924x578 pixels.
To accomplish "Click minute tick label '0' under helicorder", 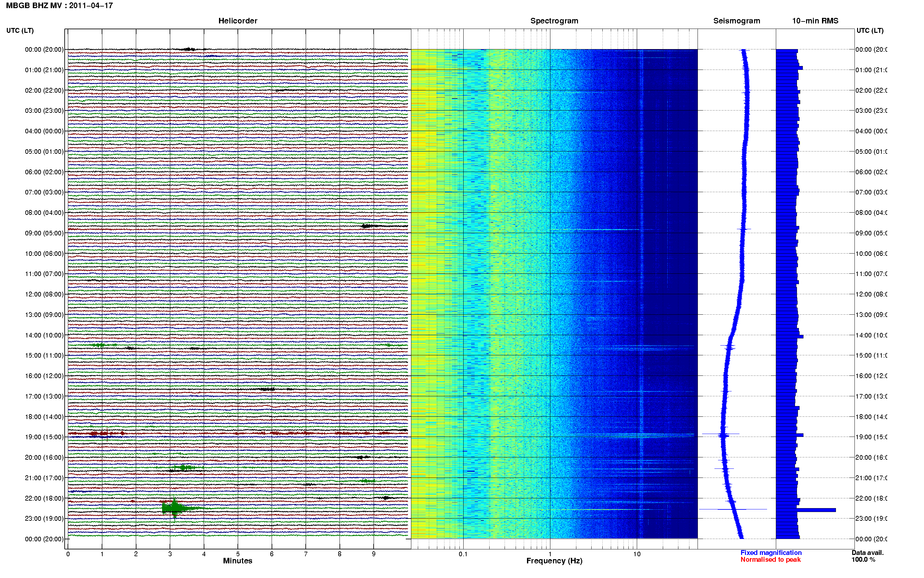I will click(68, 554).
